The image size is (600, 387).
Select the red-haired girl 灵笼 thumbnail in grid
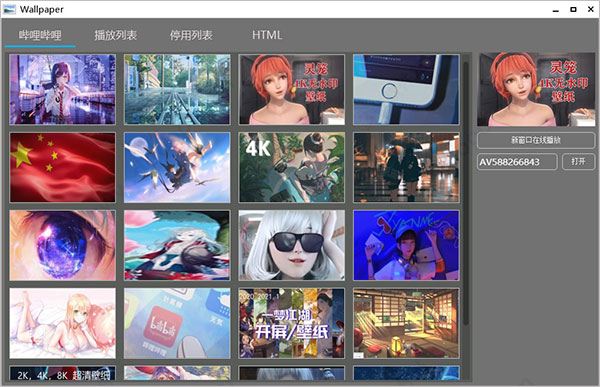pos(292,90)
